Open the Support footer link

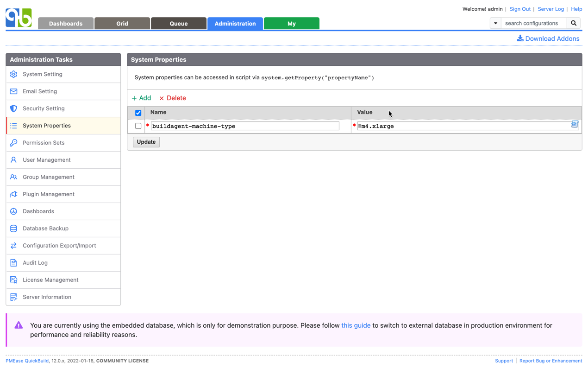504,361
